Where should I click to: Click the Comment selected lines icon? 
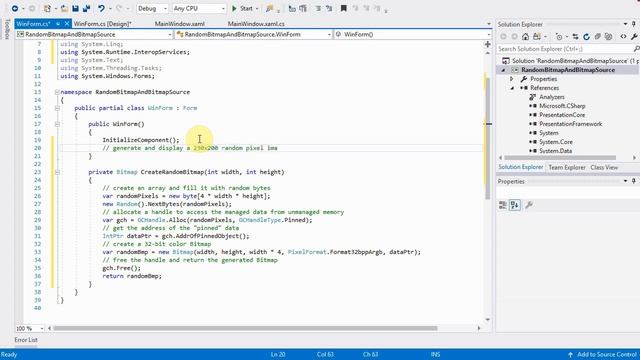pyautogui.click(x=318, y=8)
